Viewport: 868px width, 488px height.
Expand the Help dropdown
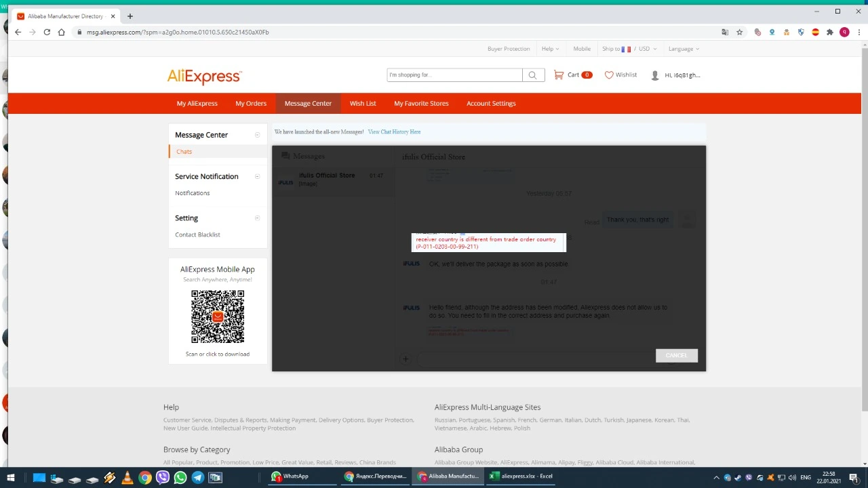click(550, 49)
